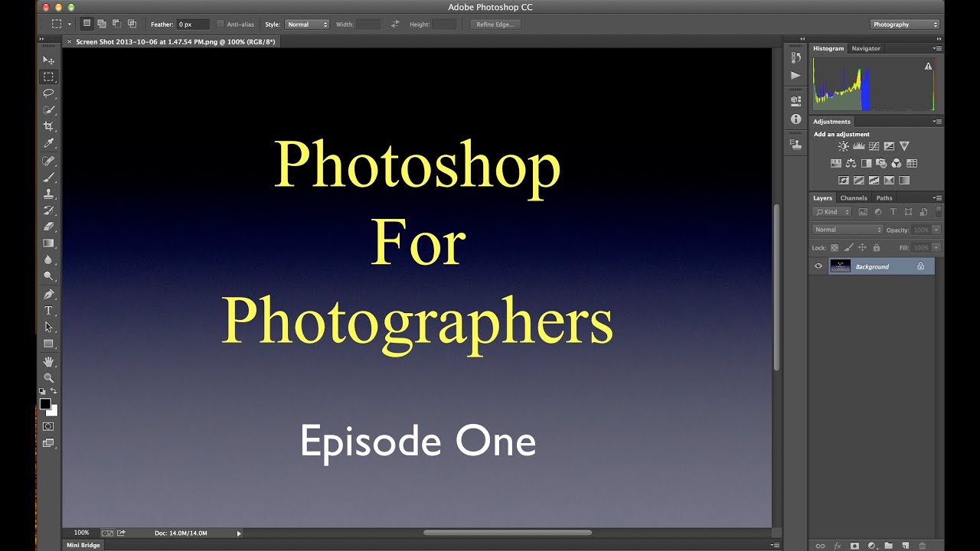Screen dimensions: 980x551
Task: Open the Photography workspace dropdown
Action: 905,24
